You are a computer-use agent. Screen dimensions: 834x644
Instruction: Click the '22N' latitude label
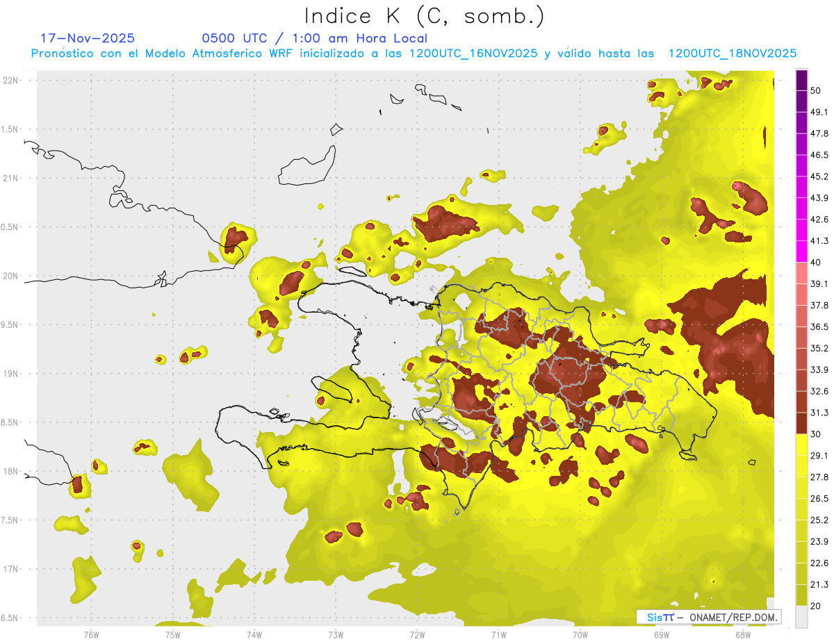[x=11, y=81]
